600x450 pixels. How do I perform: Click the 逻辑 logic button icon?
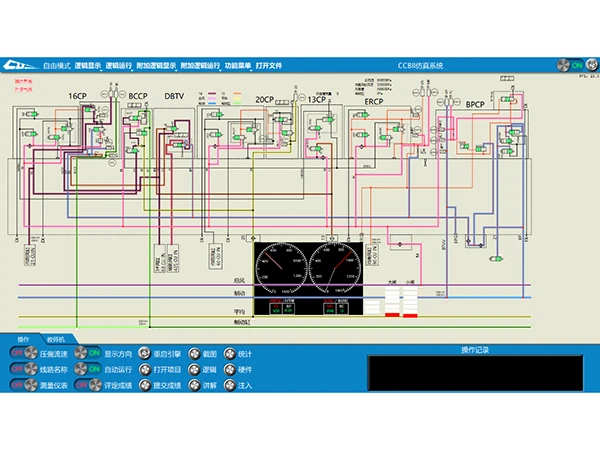193,369
